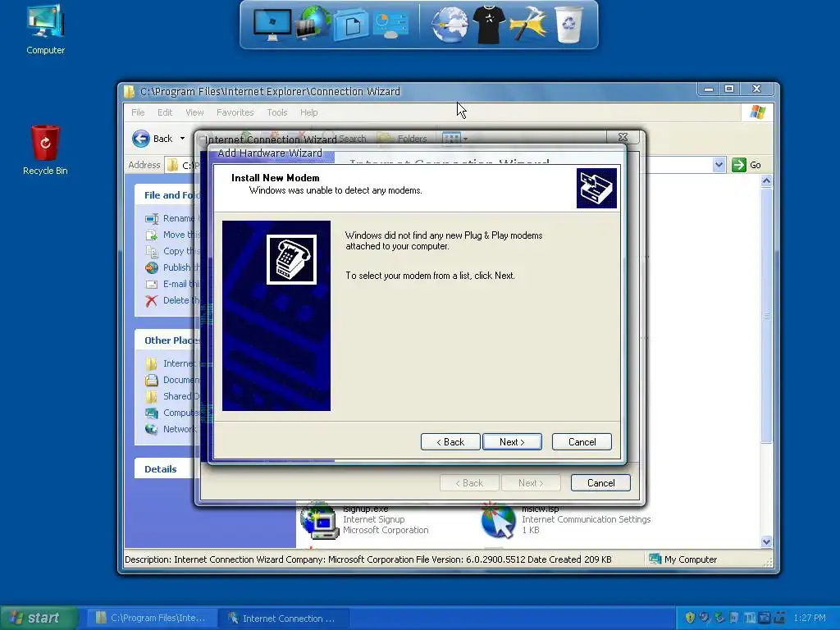
Task: Click the My Computer status bar entry
Action: [x=683, y=559]
